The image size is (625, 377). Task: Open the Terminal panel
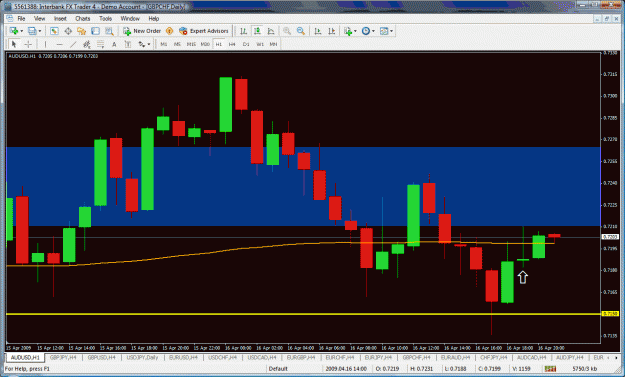(x=95, y=31)
